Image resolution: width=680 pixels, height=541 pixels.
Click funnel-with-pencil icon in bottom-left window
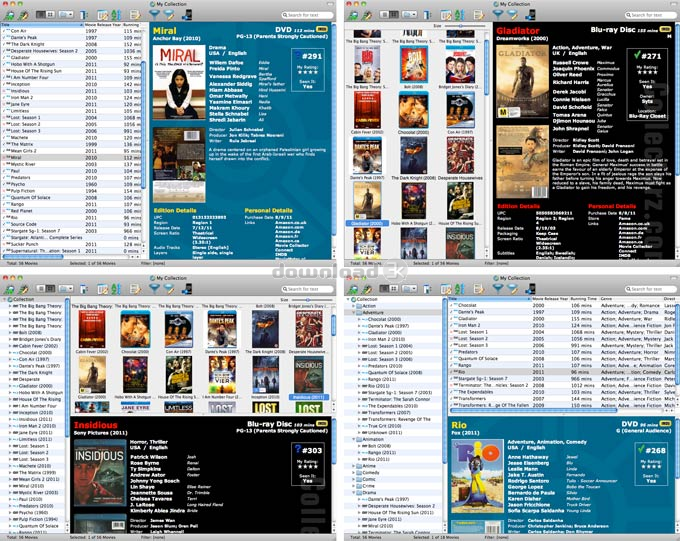coord(169,289)
